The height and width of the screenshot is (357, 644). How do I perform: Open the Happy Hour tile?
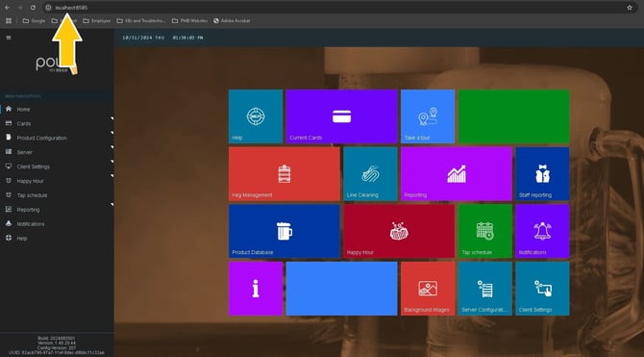point(399,231)
